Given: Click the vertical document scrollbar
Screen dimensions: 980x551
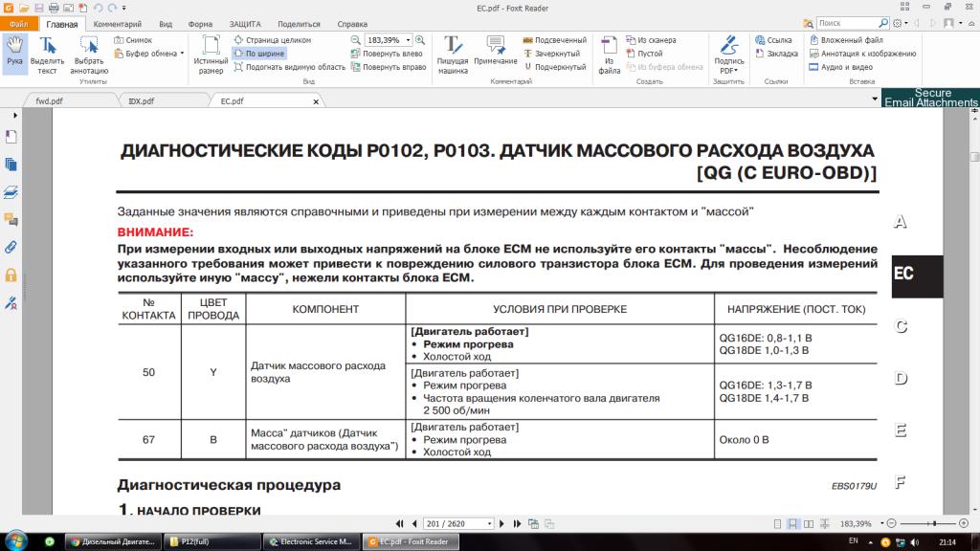Looking at the screenshot, I should 974,311.
